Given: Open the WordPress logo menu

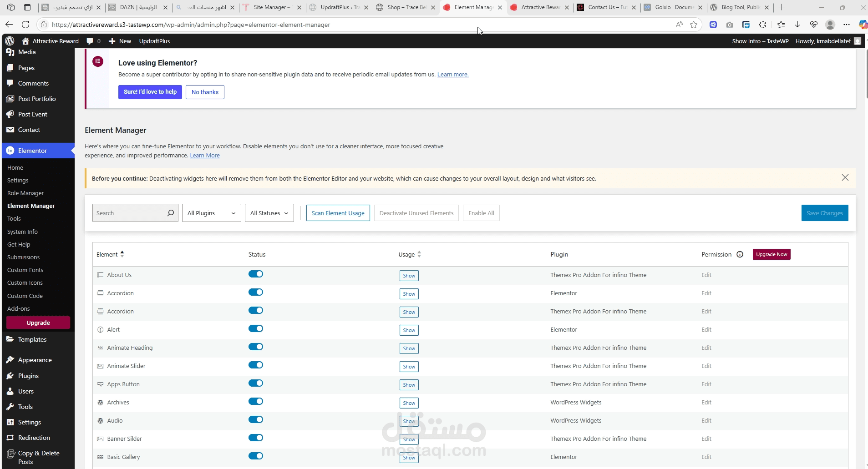Looking at the screenshot, I should pyautogui.click(x=10, y=41).
